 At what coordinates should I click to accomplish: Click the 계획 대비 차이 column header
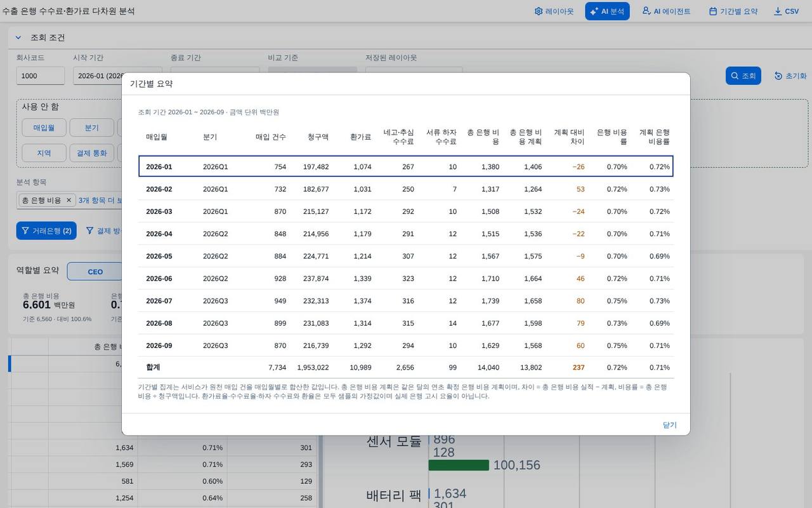point(569,137)
